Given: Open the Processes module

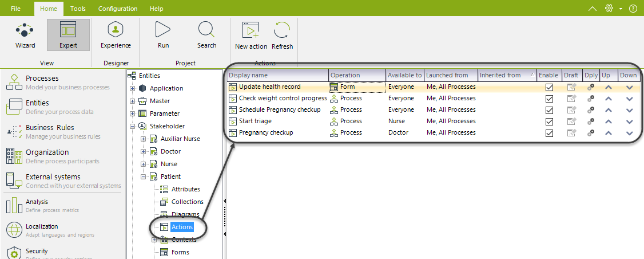Looking at the screenshot, I should [x=62, y=83].
